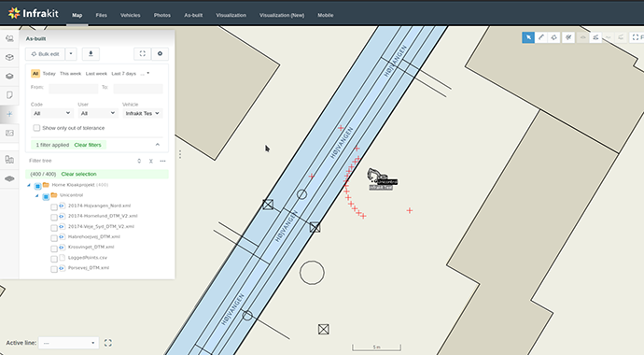Screen dimensions: 644x355
Task: Select the pointer cursor map tool
Action: pyautogui.click(x=528, y=37)
